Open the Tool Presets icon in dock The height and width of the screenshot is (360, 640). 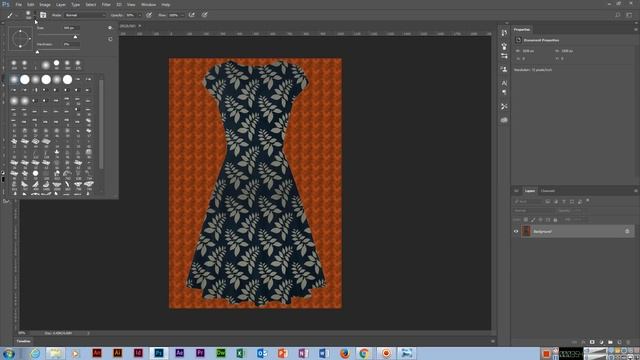pos(504,107)
